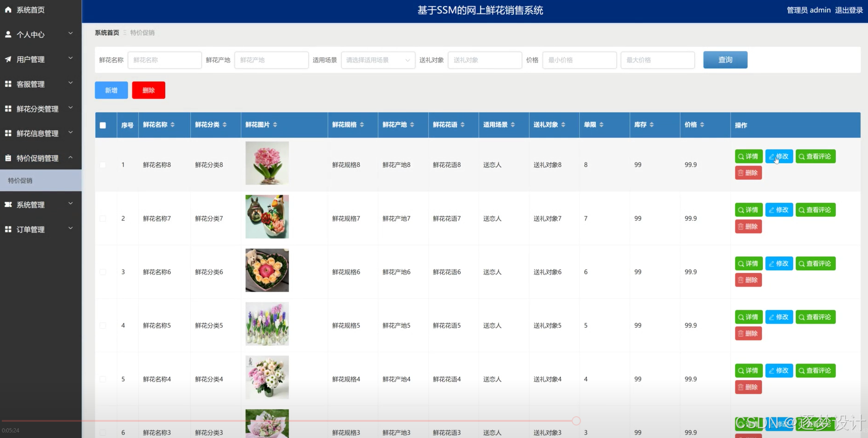
Task: Click 查看评论 for row 鲜花名称7
Action: [815, 210]
